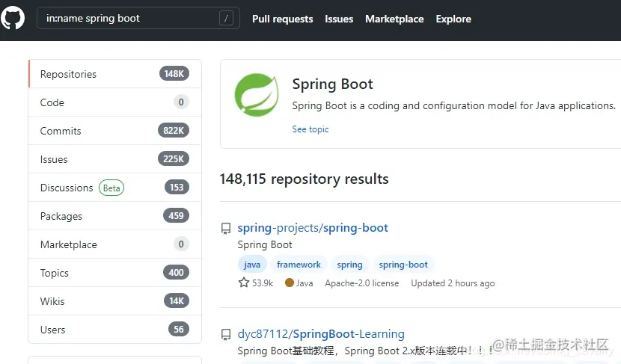Select the 'java' topic tag
621x364 pixels.
point(252,265)
